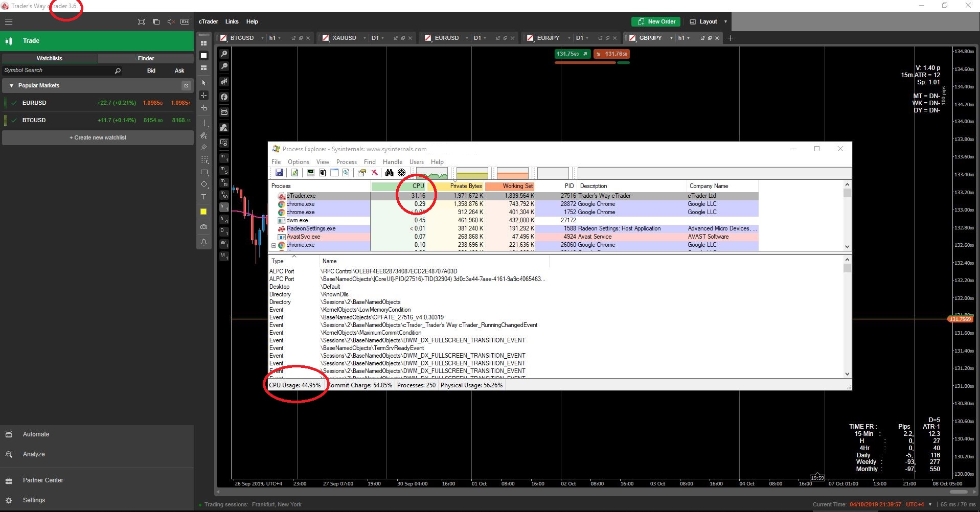
Task: Change language with the EN icon
Action: 185,22
